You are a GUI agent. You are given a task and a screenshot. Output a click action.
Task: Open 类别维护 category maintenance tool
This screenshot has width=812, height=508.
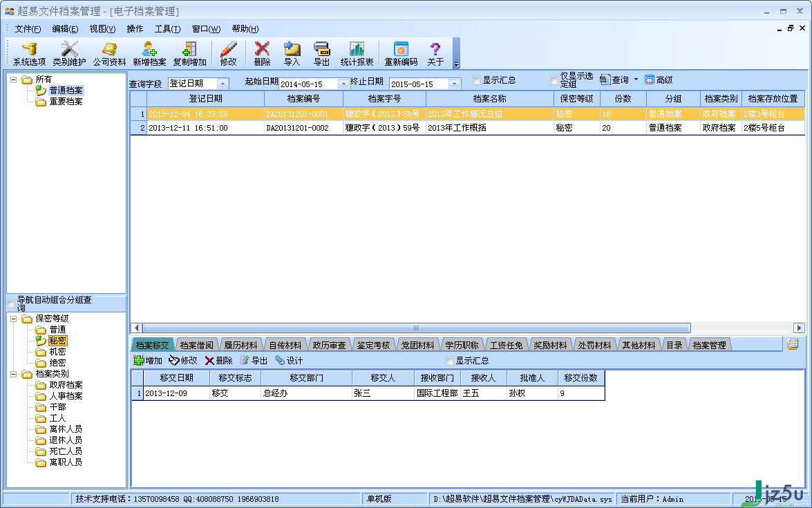pyautogui.click(x=69, y=54)
